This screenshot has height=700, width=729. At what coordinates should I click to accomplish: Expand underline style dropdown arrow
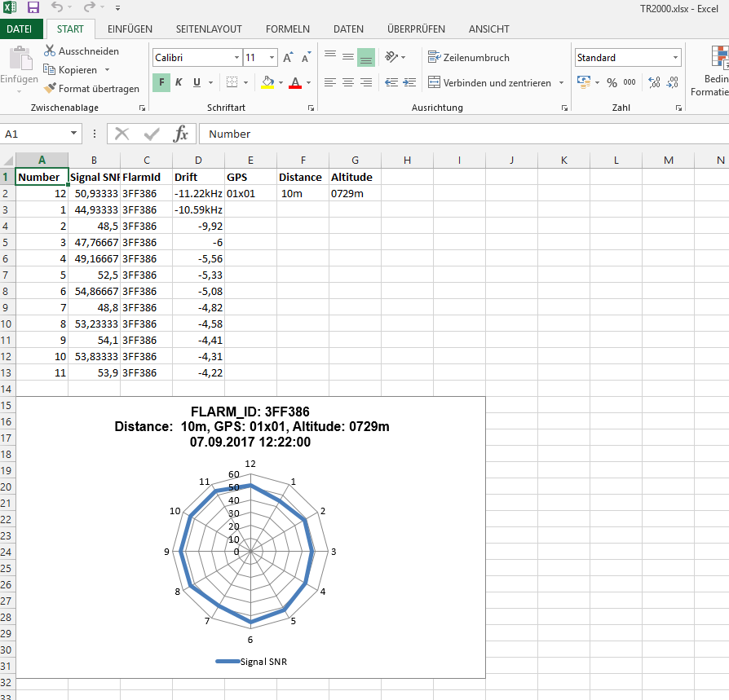coord(210,82)
